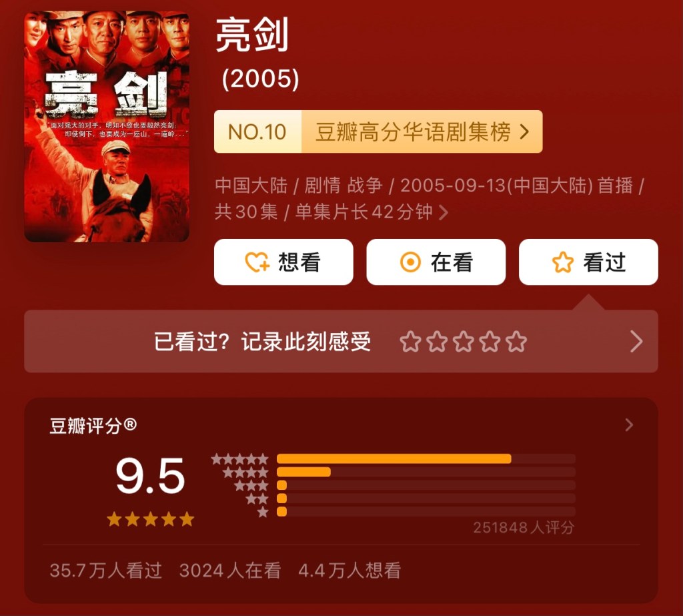
Task: Rate three stars in 记录此刻感受
Action: click(x=464, y=341)
